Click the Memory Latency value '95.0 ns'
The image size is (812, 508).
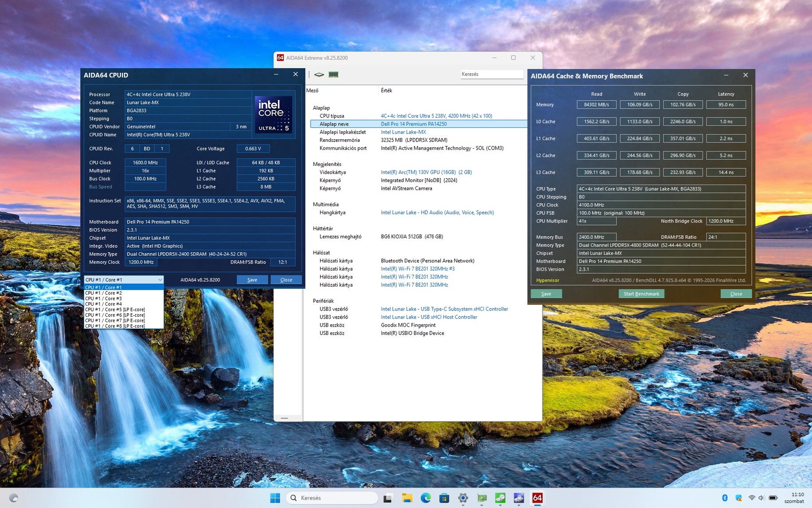click(726, 105)
